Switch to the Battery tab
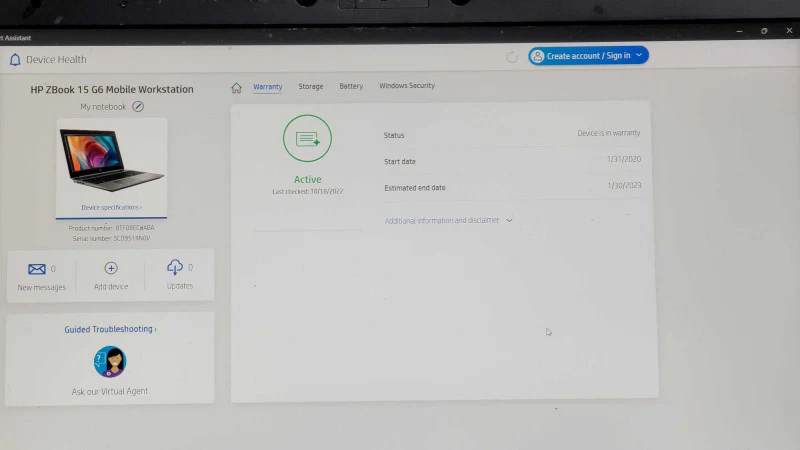 coord(351,86)
